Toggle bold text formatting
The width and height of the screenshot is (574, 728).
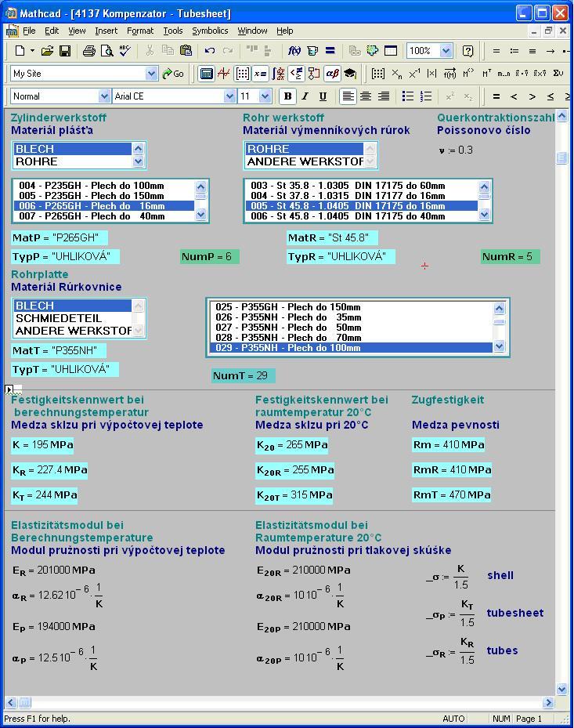tap(287, 96)
